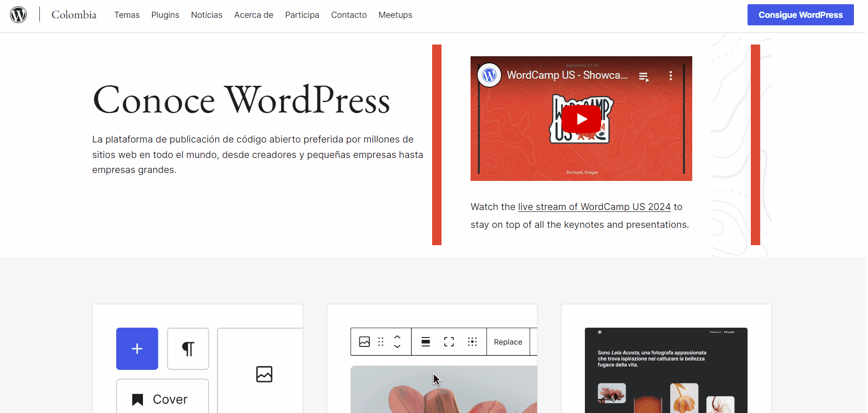Image resolution: width=868 pixels, height=413 pixels.
Task: Play the WordCamp US YouTube video
Action: click(581, 119)
